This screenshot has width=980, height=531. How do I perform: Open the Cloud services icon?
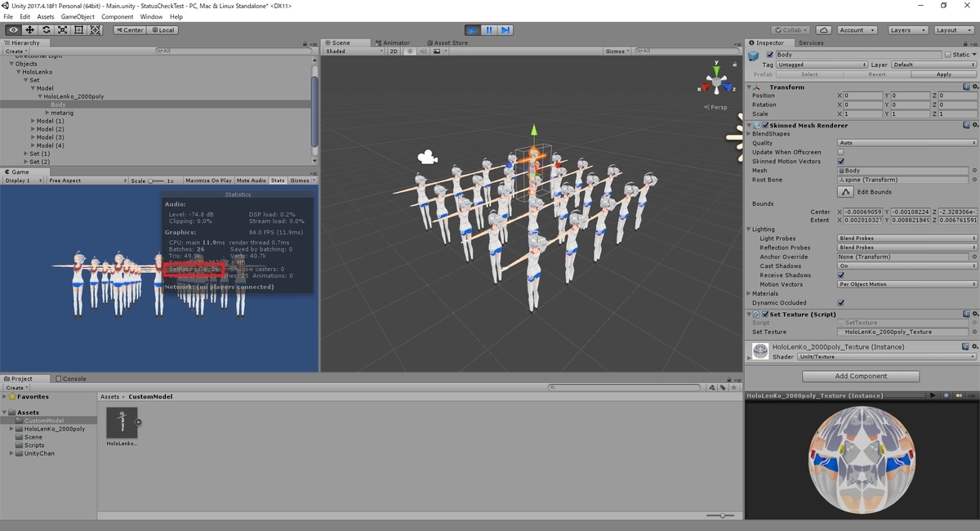pyautogui.click(x=824, y=30)
